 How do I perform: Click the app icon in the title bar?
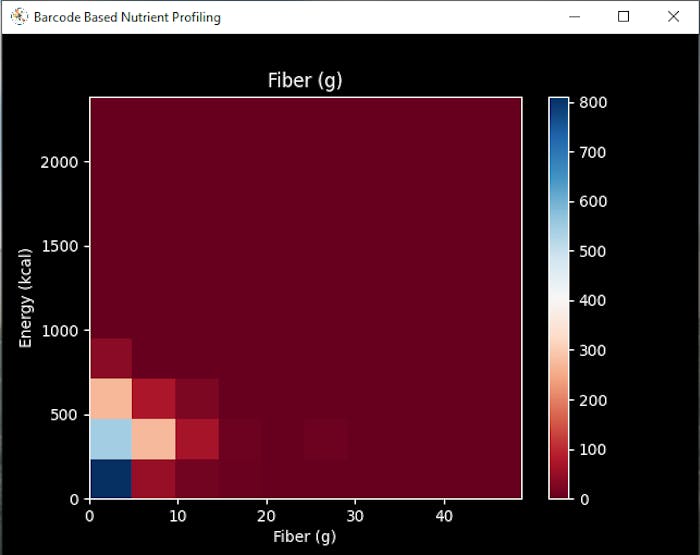(x=19, y=17)
